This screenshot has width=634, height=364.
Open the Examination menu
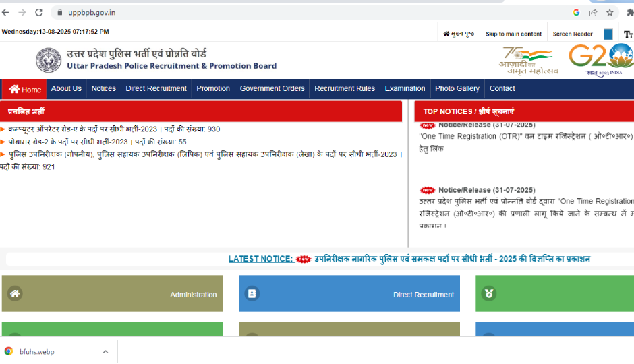click(405, 88)
